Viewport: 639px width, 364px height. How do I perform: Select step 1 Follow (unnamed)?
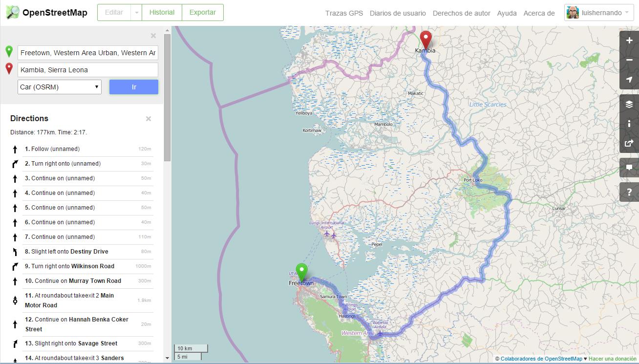(x=82, y=149)
